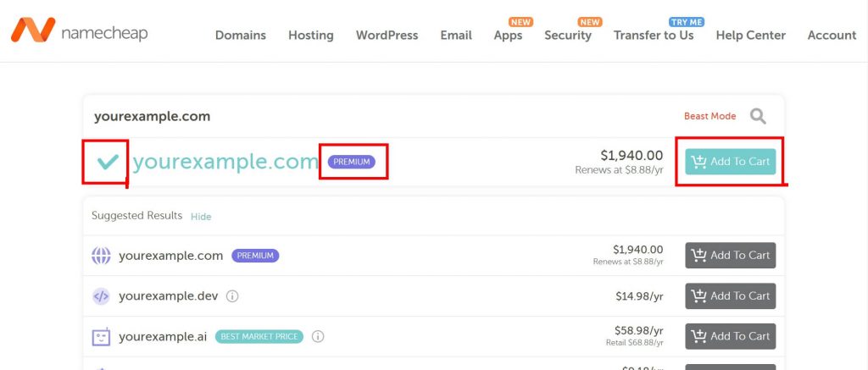Screen dimensions: 868x370
Task: Click the $58.98/yr price
Action: pyautogui.click(x=639, y=331)
